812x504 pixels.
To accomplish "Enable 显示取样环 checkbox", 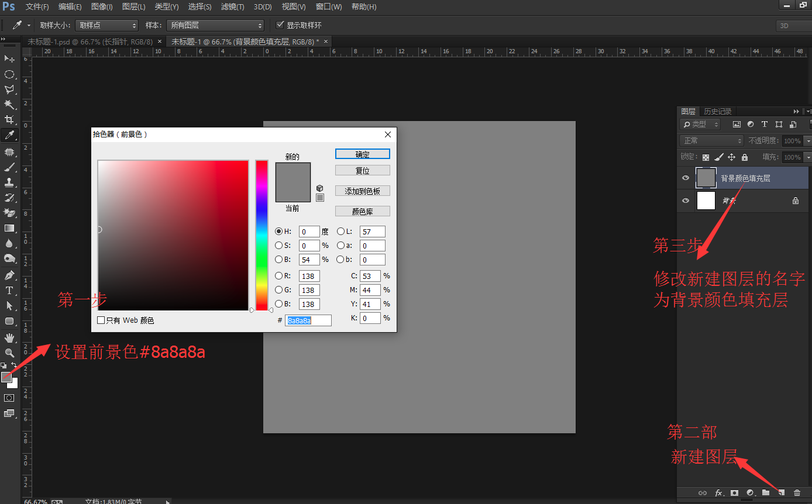I will (280, 25).
